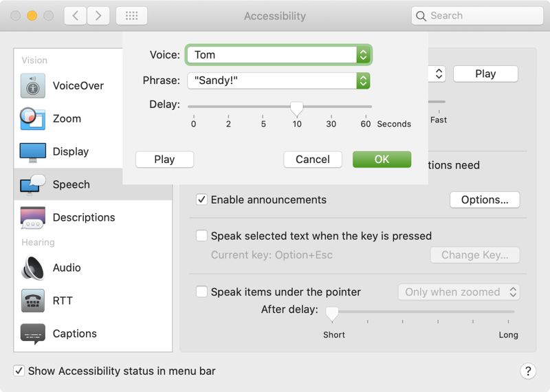Click the RTT sidebar label
The height and width of the screenshot is (392, 550).
click(x=63, y=301)
